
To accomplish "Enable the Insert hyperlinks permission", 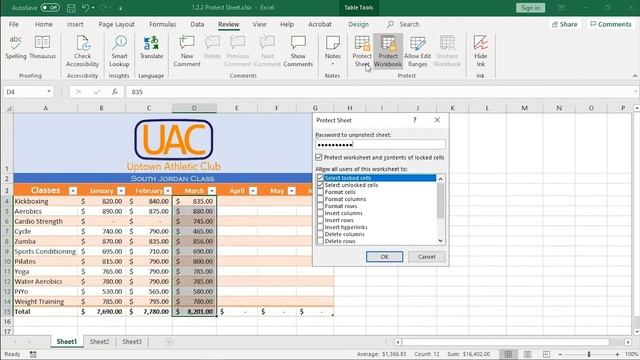I will pyautogui.click(x=320, y=227).
